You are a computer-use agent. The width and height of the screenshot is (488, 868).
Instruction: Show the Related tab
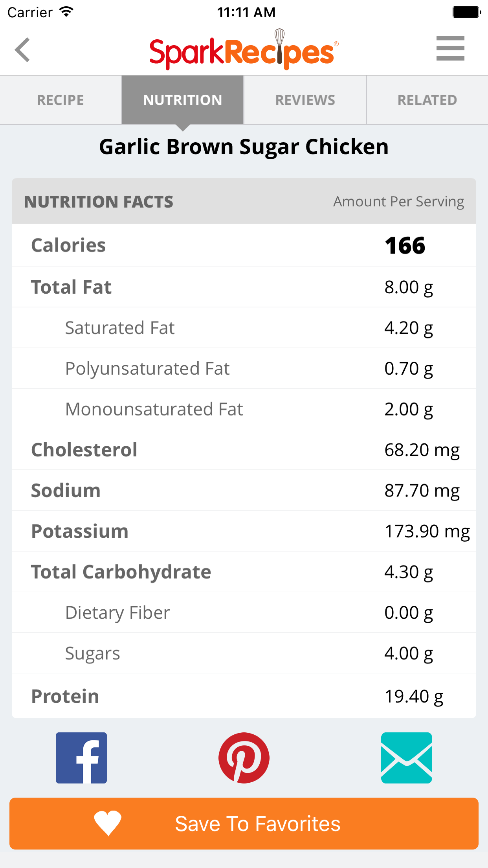(427, 100)
